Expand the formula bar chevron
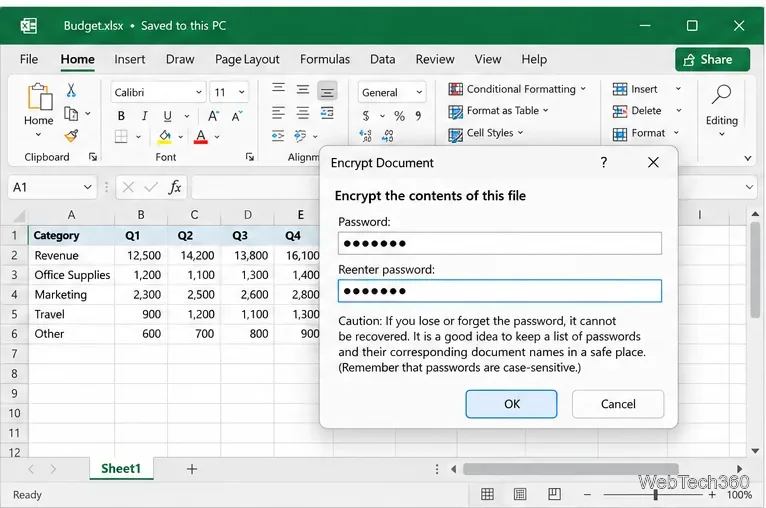 pyautogui.click(x=749, y=187)
